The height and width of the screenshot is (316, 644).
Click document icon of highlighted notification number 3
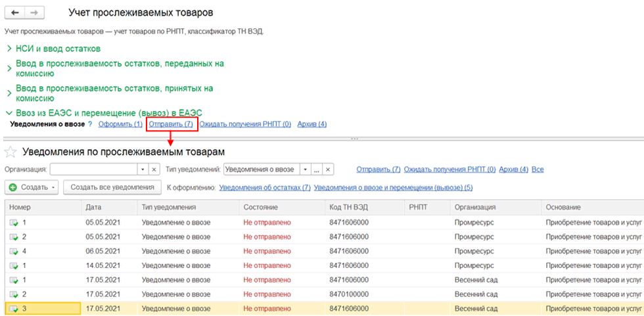pyautogui.click(x=14, y=308)
